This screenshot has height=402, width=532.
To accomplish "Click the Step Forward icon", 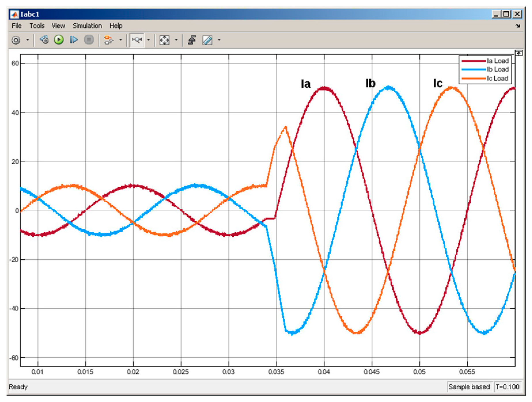I will tap(74, 40).
